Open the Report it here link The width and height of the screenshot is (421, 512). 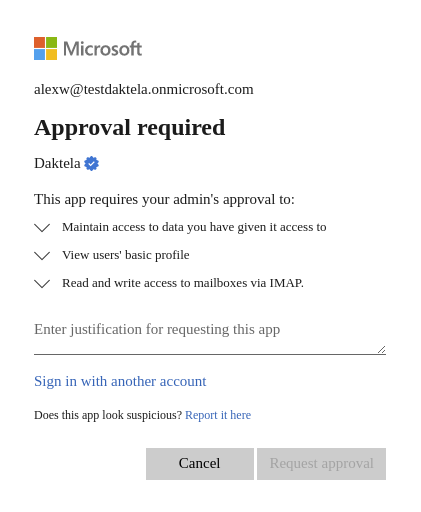click(x=218, y=415)
